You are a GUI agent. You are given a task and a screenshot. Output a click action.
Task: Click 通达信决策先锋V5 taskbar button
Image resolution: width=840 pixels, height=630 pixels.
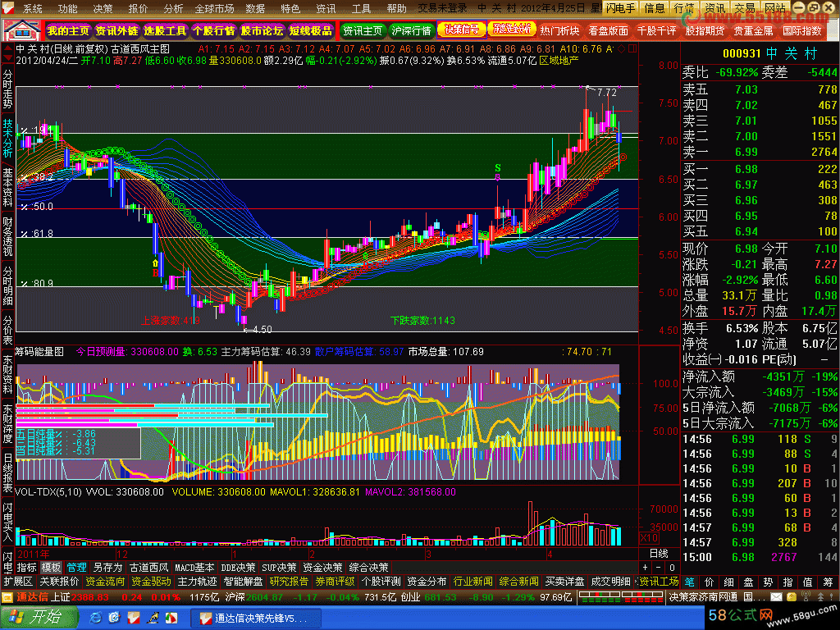click(256, 619)
